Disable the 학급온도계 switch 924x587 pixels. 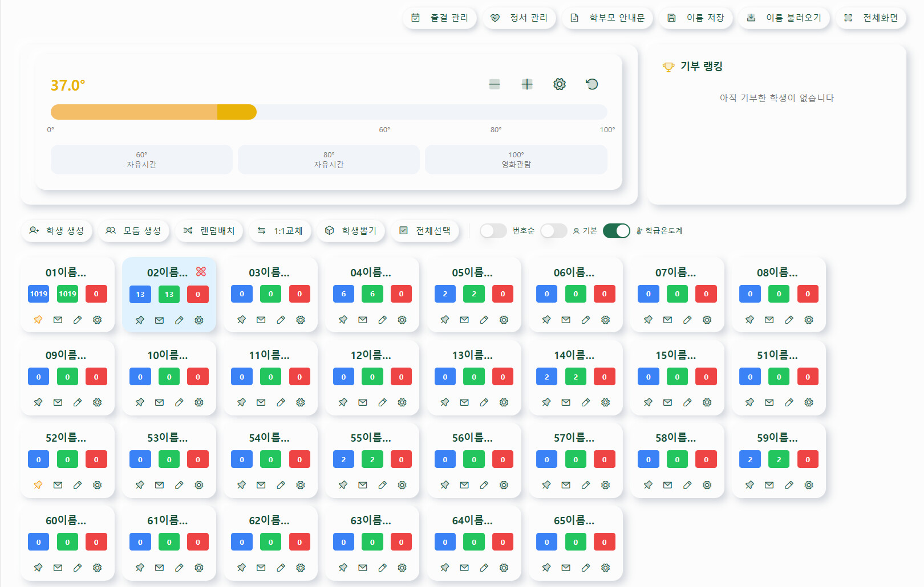(616, 231)
